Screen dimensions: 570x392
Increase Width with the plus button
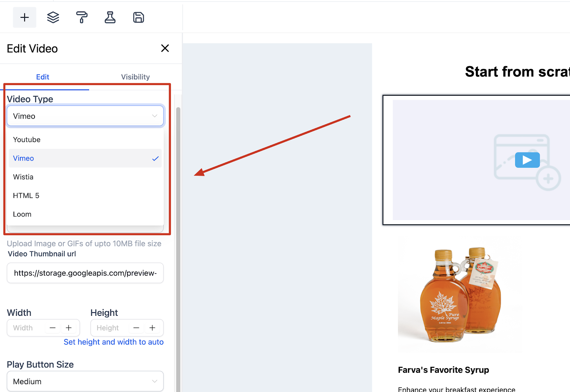(69, 328)
